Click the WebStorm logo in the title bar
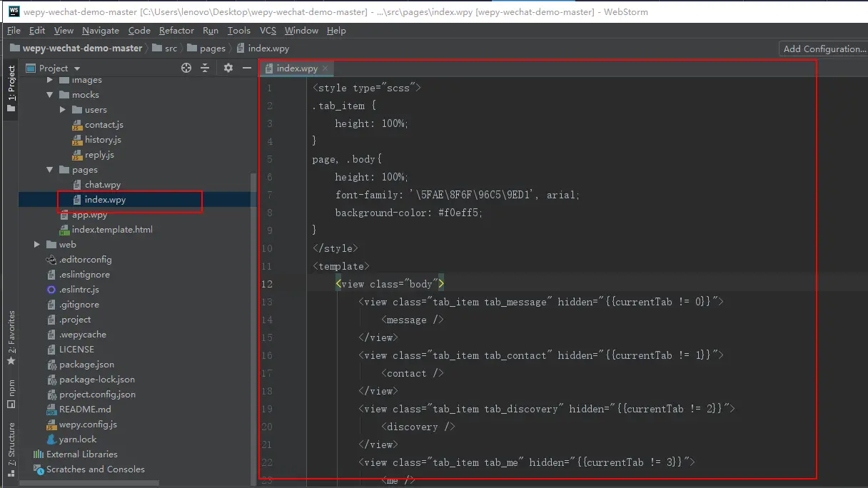This screenshot has height=488, width=868. tap(14, 11)
